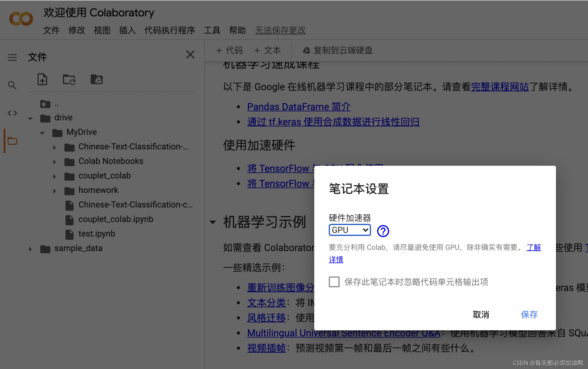Collapse the drive folder arrow
588x369 pixels.
(30, 119)
